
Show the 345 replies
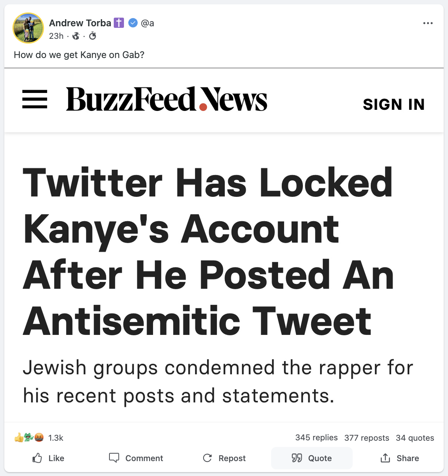pos(316,438)
